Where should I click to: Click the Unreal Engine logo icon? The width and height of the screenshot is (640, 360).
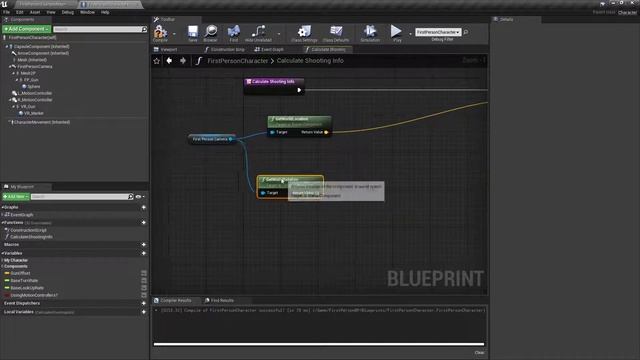(x=4, y=4)
